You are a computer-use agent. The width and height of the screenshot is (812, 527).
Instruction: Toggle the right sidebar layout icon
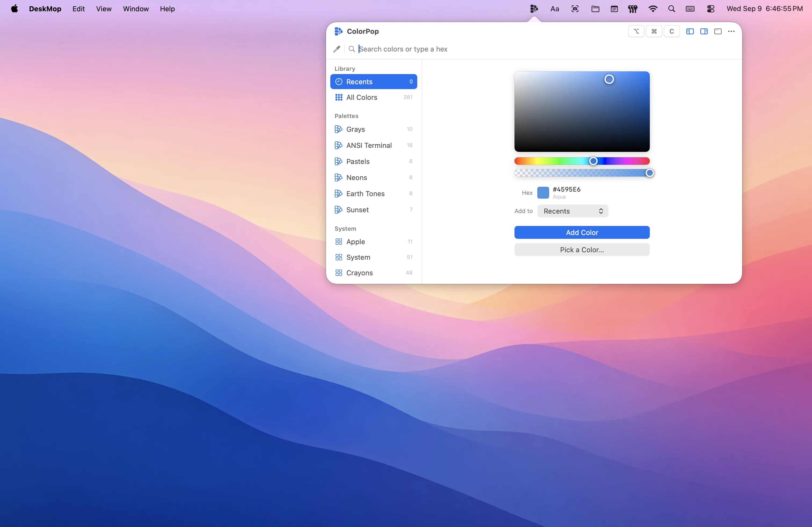tap(704, 31)
